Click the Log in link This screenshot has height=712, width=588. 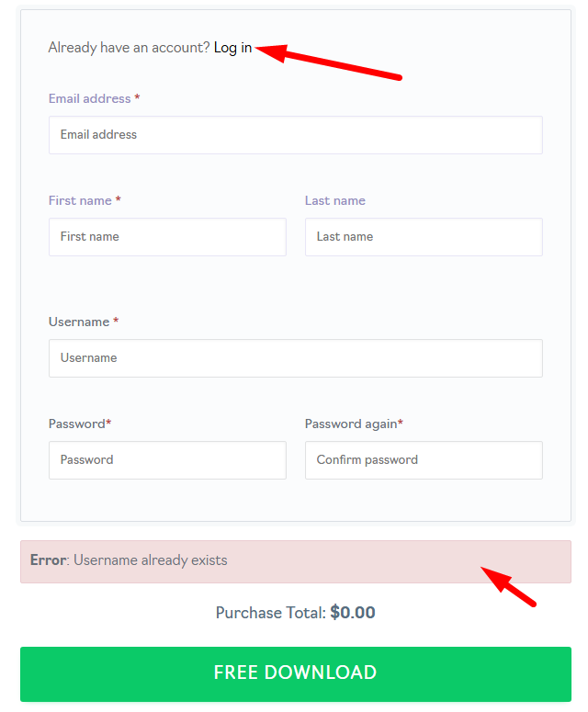pyautogui.click(x=232, y=48)
